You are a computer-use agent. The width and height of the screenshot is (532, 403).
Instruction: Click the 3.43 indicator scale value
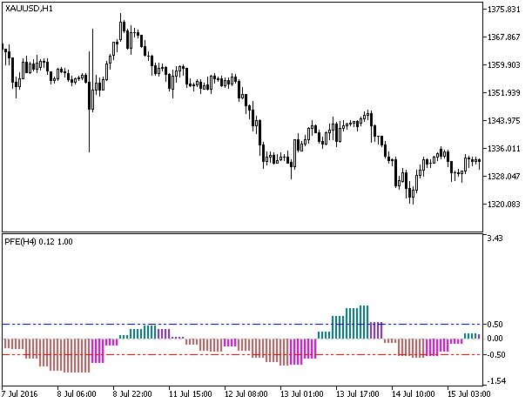495,238
